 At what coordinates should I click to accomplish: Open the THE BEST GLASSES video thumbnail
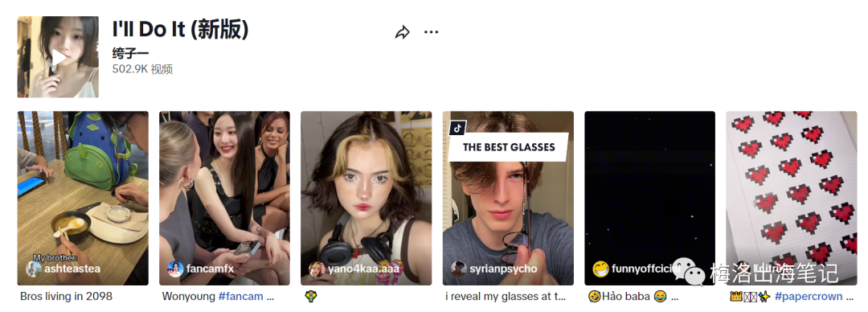pos(508,199)
